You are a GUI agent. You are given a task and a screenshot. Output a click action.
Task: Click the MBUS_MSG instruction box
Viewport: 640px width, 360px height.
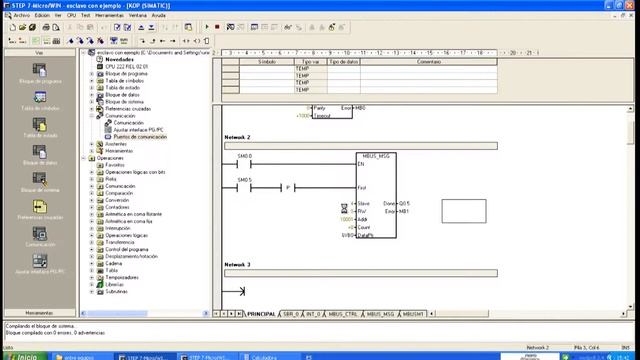[376, 196]
